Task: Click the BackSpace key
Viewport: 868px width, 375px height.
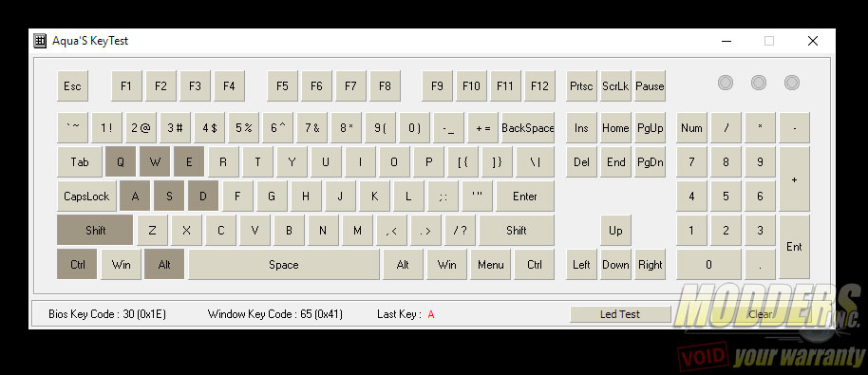Action: tap(528, 128)
